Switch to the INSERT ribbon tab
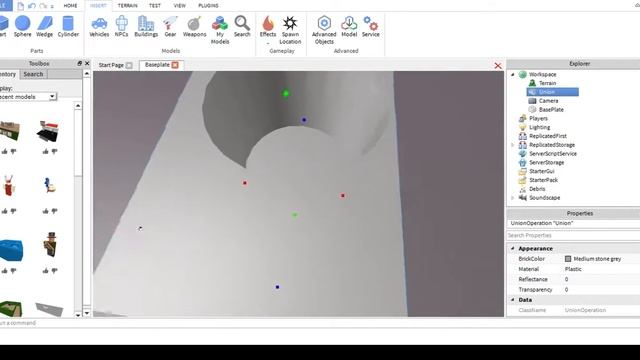Screen dimensions: 640x360 [x=98, y=6]
